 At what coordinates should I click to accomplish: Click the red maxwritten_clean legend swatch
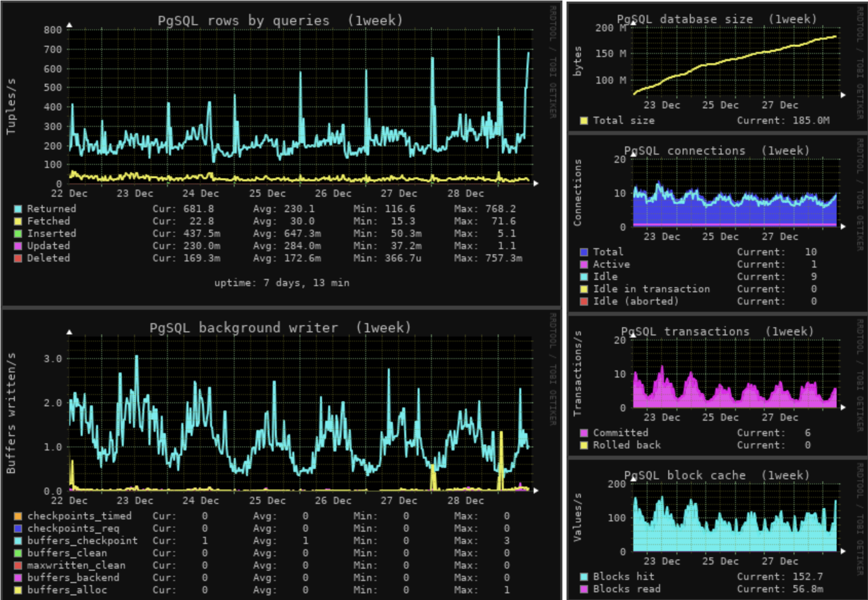click(x=18, y=566)
